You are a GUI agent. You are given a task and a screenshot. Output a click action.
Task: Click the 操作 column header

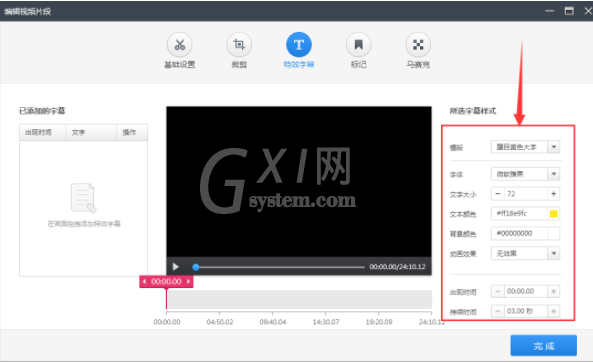pos(132,132)
